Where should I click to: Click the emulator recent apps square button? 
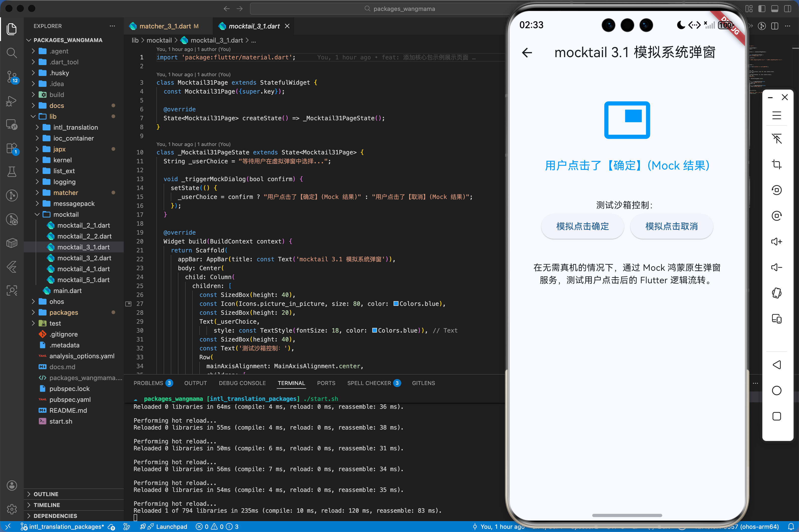(x=776, y=416)
